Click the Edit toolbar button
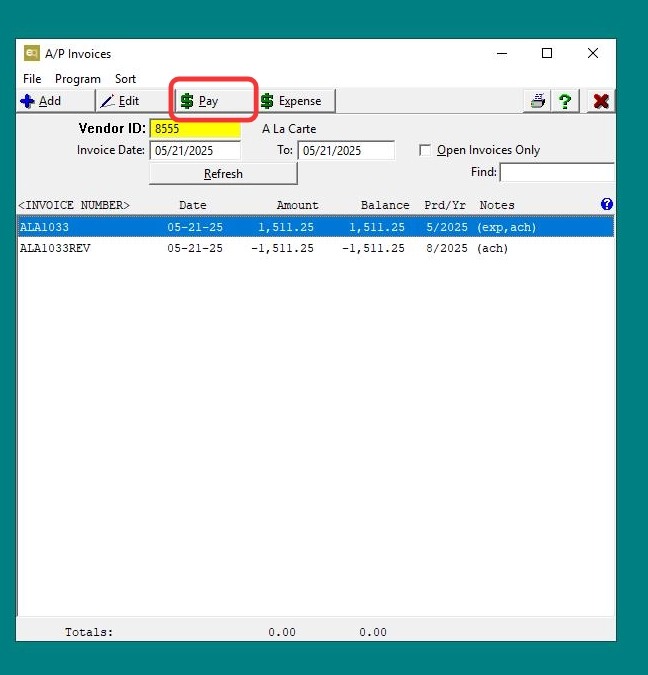 (x=133, y=101)
